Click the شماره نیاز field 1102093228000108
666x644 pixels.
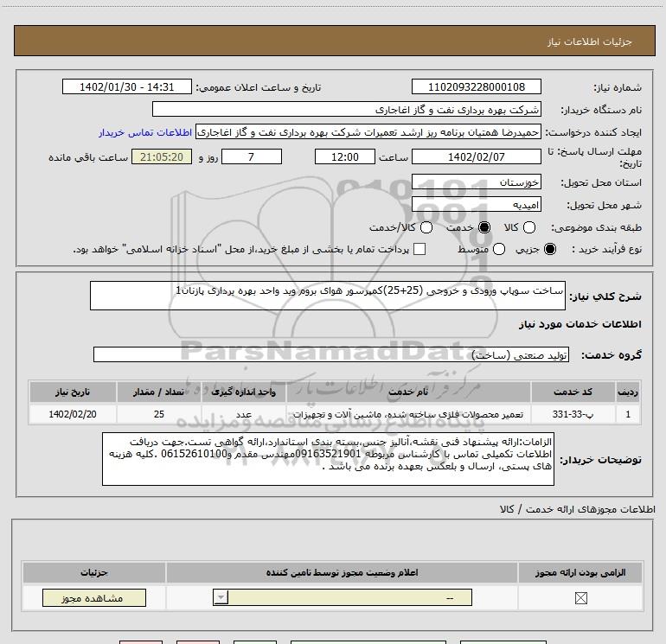476,86
